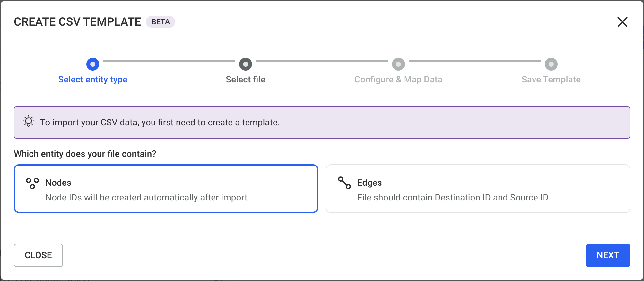Go to the Select entity type step label

[x=93, y=80]
